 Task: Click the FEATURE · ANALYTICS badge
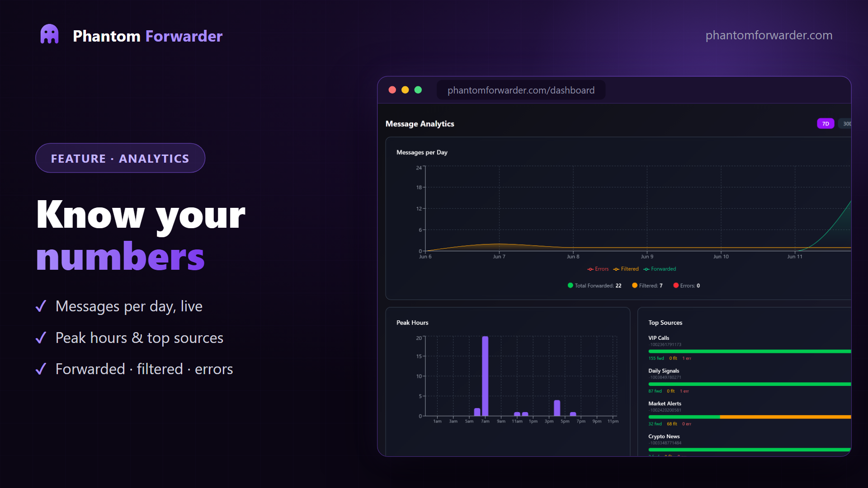(x=120, y=158)
